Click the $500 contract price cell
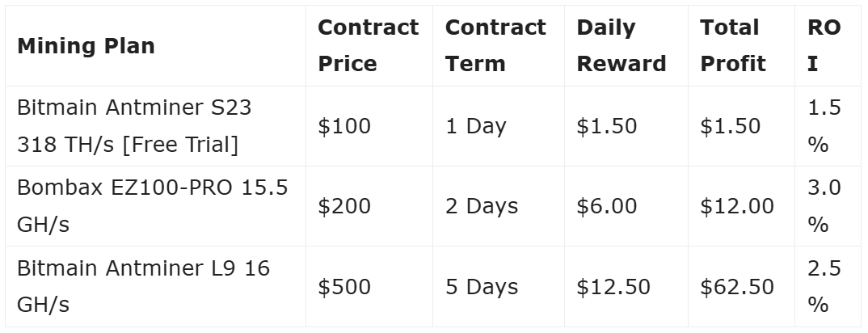The image size is (868, 333). [x=344, y=287]
